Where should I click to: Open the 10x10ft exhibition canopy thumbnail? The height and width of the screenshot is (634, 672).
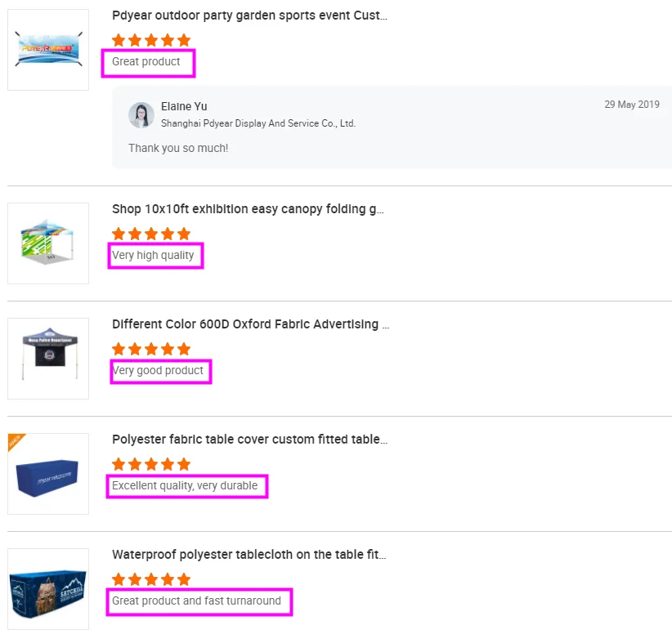click(x=48, y=243)
